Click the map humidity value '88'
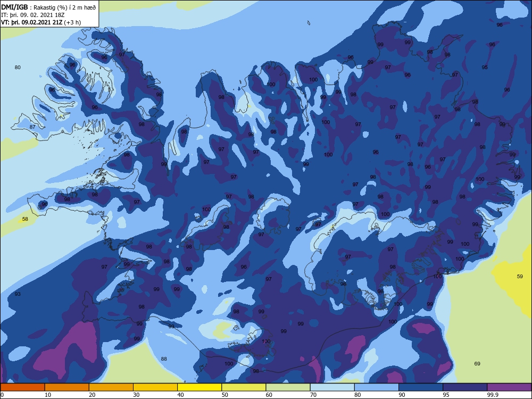 click(164, 359)
